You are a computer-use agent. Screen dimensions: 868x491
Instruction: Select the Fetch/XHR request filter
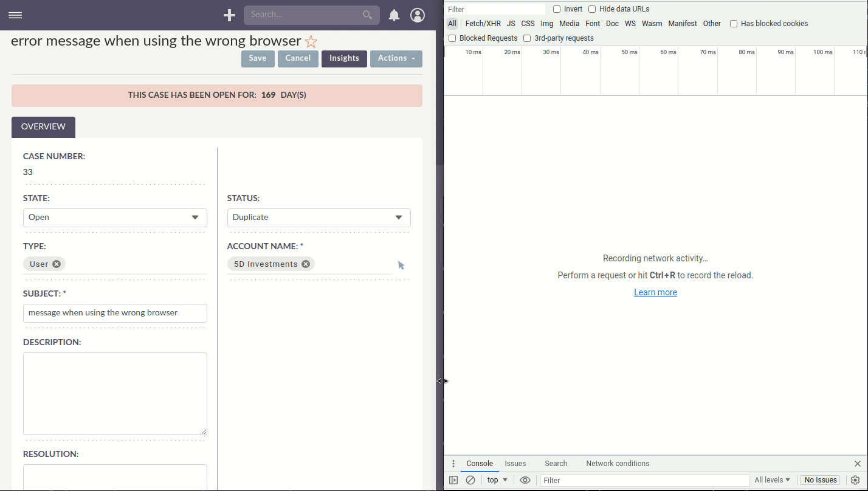point(483,23)
